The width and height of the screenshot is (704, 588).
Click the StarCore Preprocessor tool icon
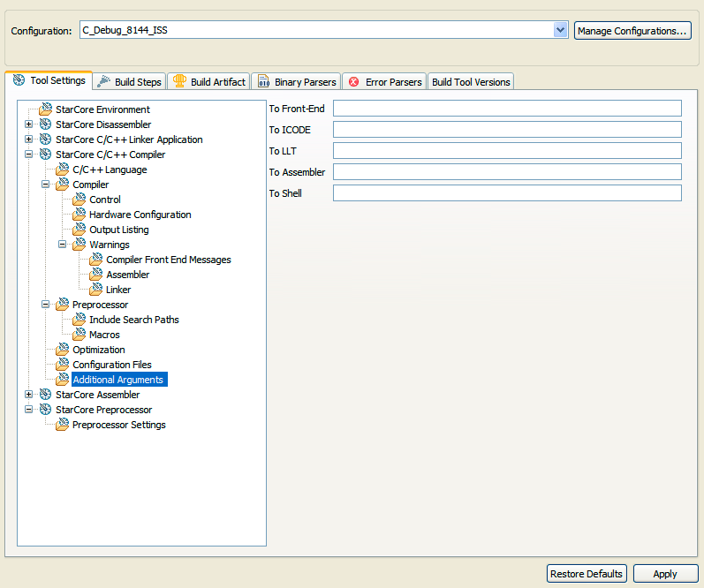pos(45,410)
